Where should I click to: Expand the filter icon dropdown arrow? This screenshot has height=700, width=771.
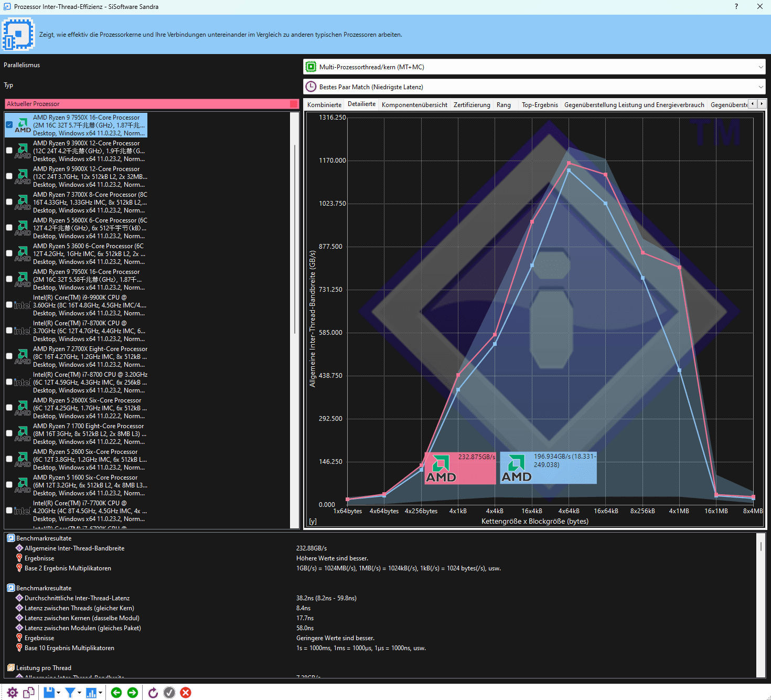click(79, 693)
